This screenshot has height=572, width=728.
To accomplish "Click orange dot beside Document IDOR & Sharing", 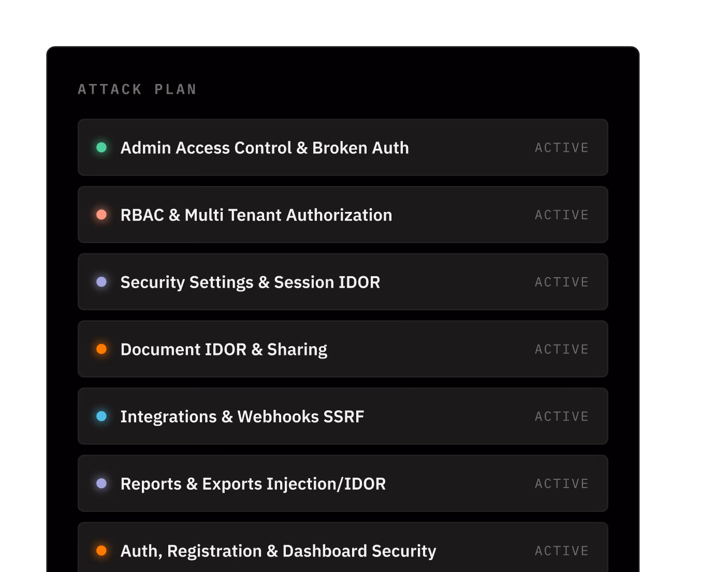I will [101, 349].
